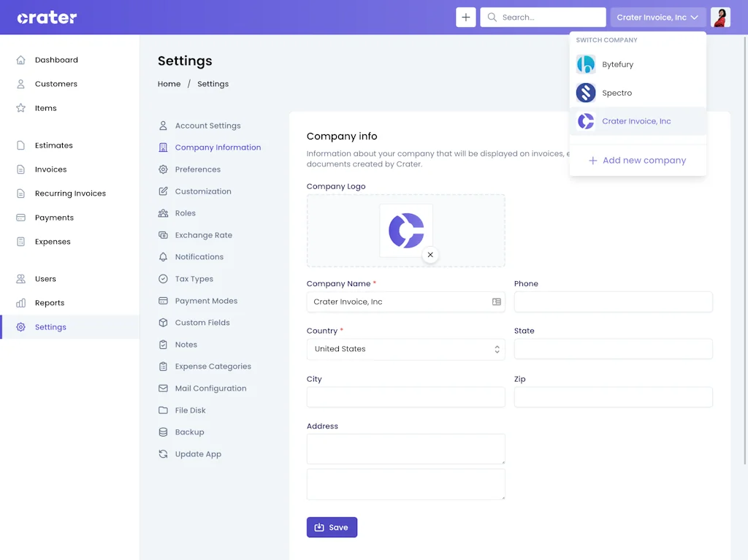This screenshot has width=748, height=560.
Task: Remove the company logo with X icon
Action: (x=430, y=255)
